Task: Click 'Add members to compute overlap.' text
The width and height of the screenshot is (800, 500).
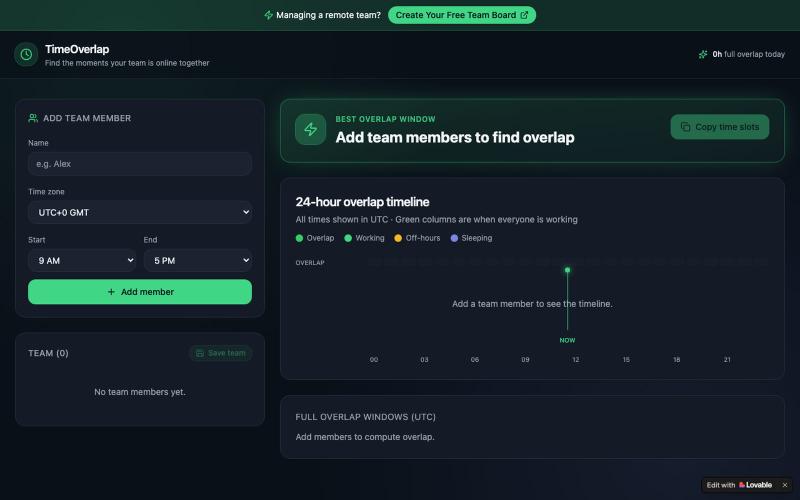Action: coord(365,437)
